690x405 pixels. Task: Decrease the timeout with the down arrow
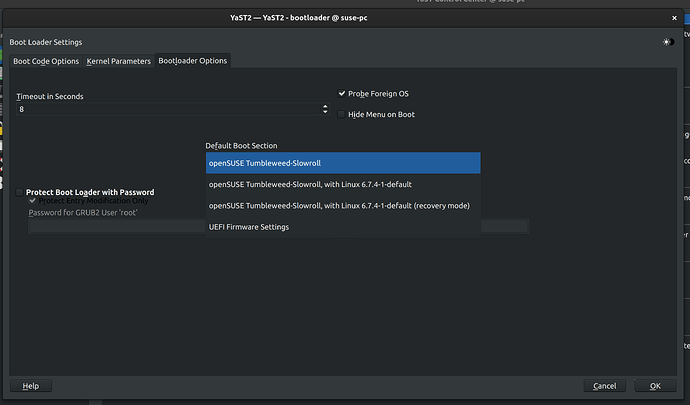click(x=325, y=112)
